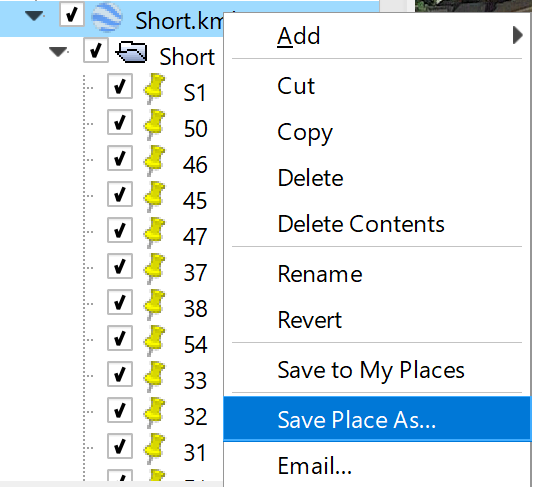Viewport: 533px width, 487px height.
Task: Click the Short.kml globe icon
Action: [107, 17]
